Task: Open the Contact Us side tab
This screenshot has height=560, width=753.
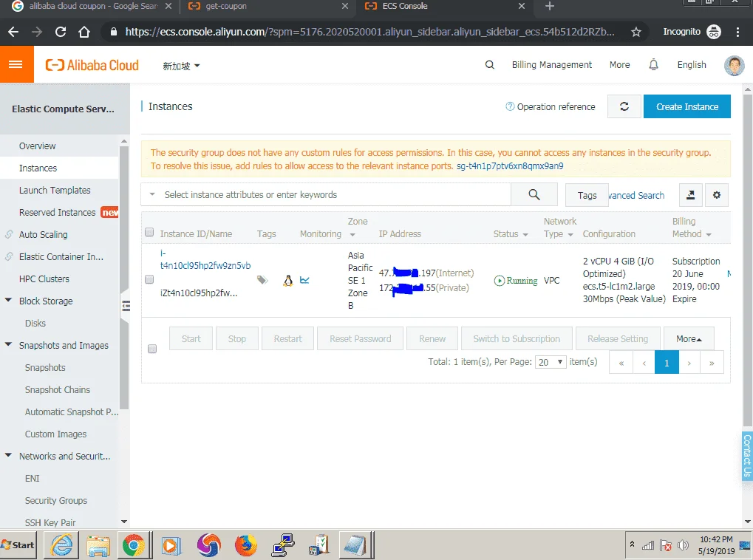Action: [747, 455]
